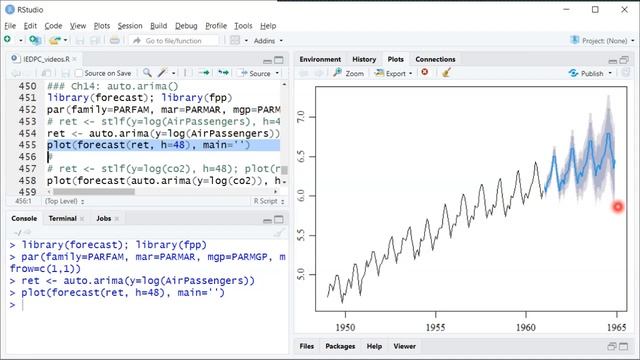Viewport: 640px width, 360px height.
Task: Open the workspace panes dropdown arrow
Action: point(246,41)
